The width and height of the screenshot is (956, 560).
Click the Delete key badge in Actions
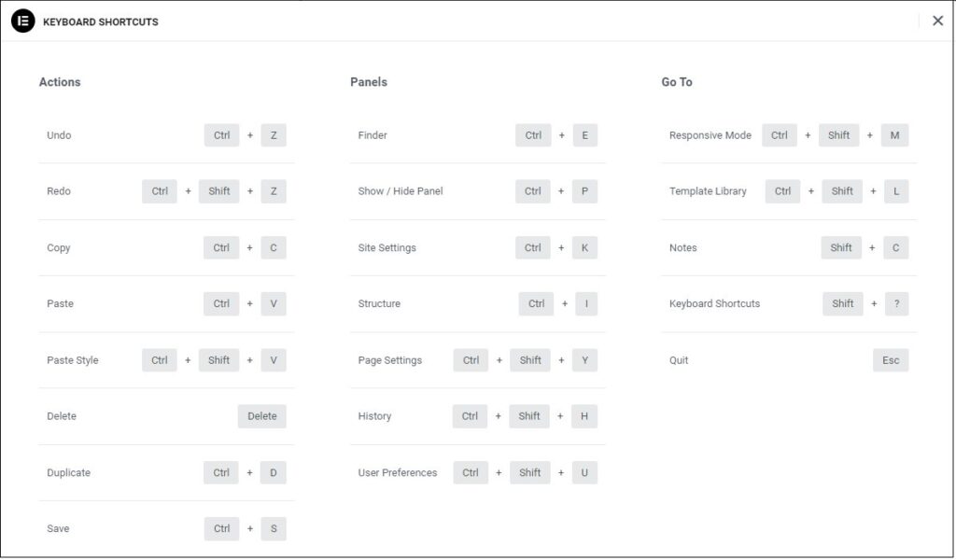tap(262, 415)
